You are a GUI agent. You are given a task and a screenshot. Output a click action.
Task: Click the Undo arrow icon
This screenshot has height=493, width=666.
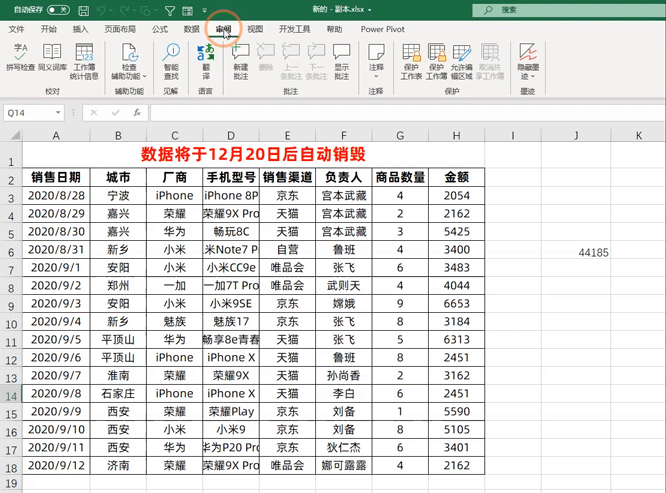pyautogui.click(x=102, y=10)
